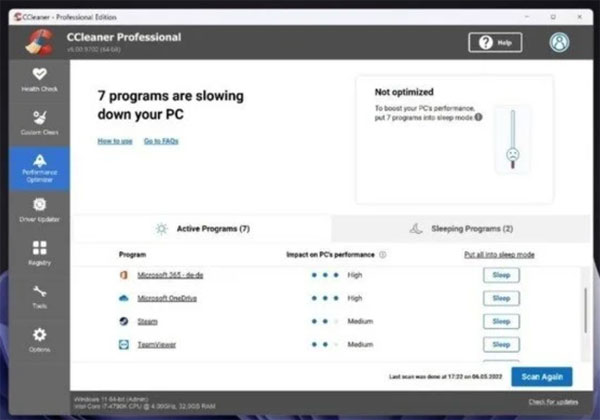The image size is (600, 420).
Task: Click info icon next to Impact column
Action: pos(382,255)
